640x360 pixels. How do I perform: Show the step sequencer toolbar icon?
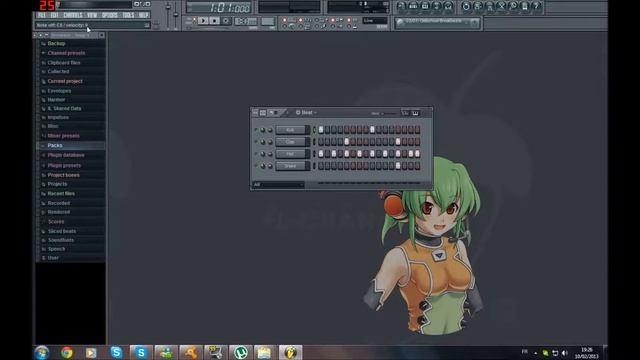[x=413, y=6]
